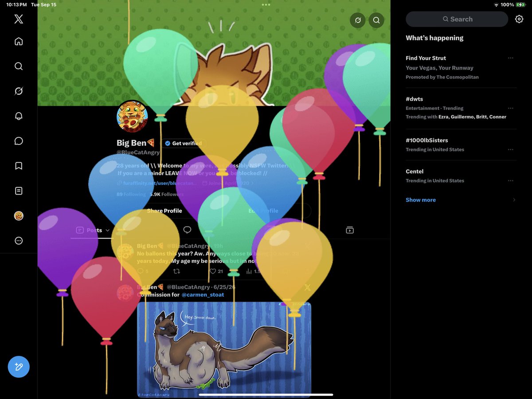Click the Get verified button
Image resolution: width=532 pixels, height=399 pixels.
pyautogui.click(x=183, y=143)
